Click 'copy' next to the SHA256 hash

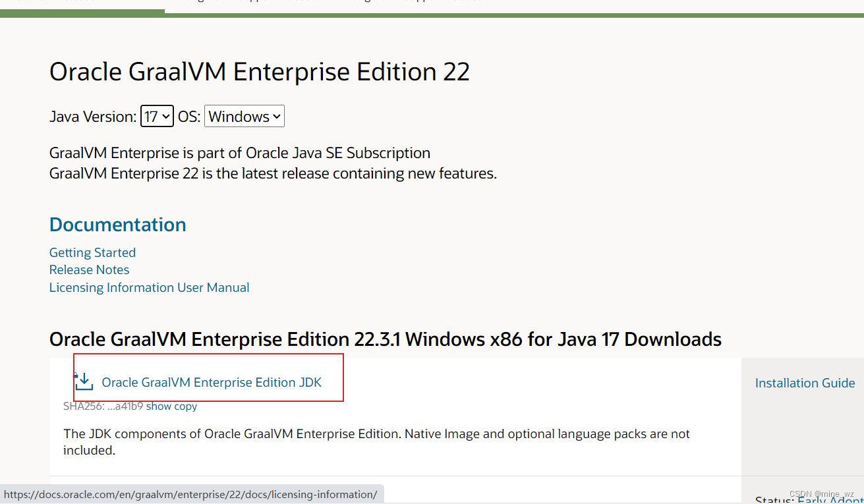coord(185,406)
